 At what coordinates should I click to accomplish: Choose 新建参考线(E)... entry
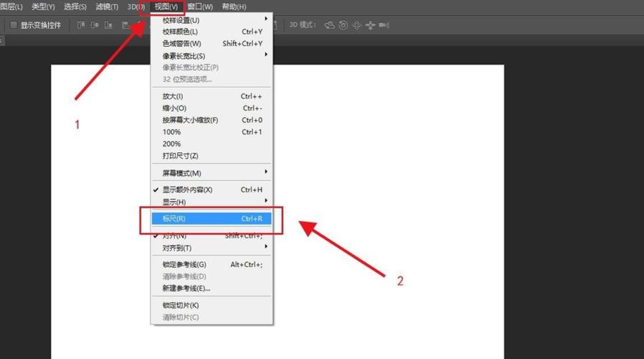point(212,288)
